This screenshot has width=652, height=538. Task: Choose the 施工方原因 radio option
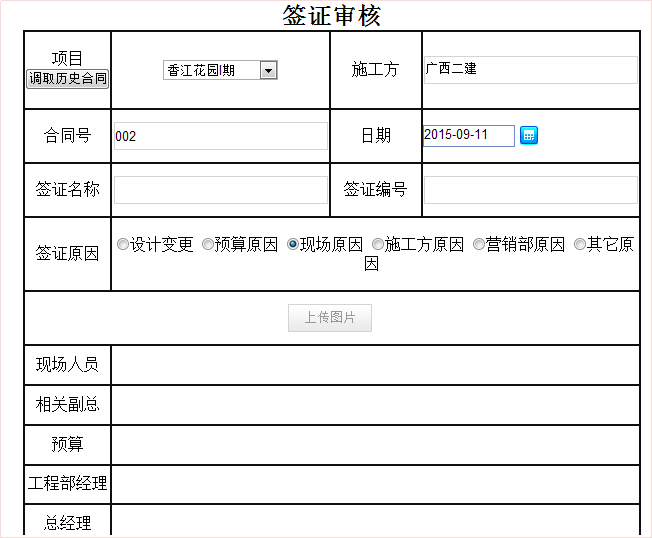378,244
